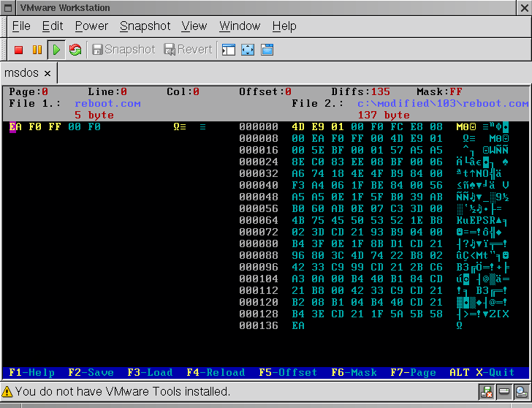Click offset label 000064

pos(259,220)
